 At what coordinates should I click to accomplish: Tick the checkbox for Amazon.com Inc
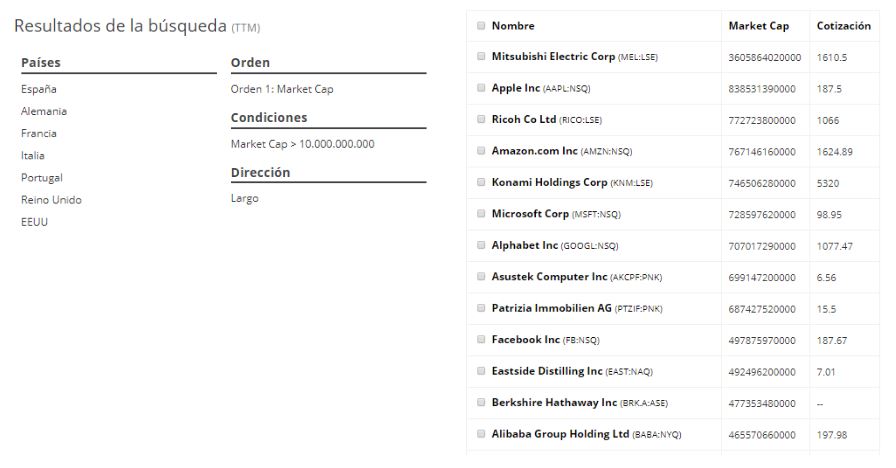[481, 151]
